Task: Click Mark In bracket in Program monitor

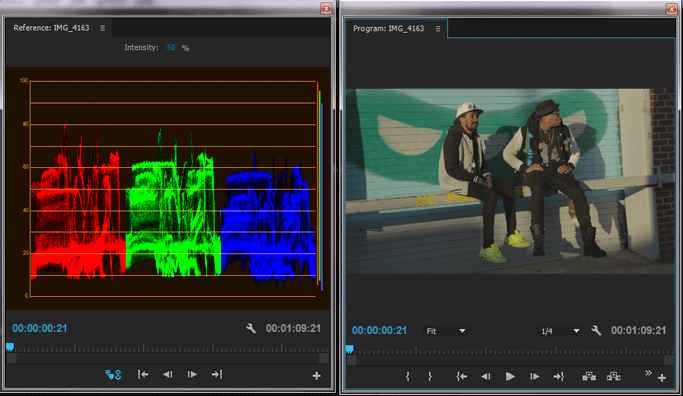Action: tap(407, 376)
